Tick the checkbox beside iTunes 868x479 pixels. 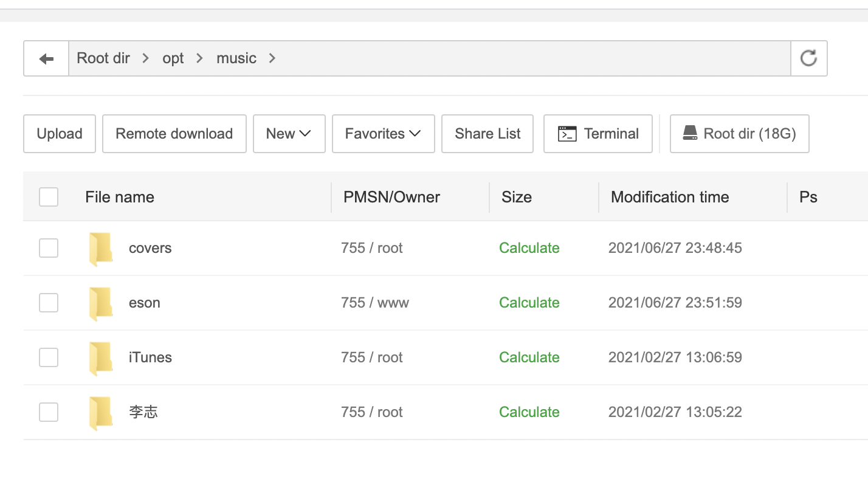click(49, 357)
